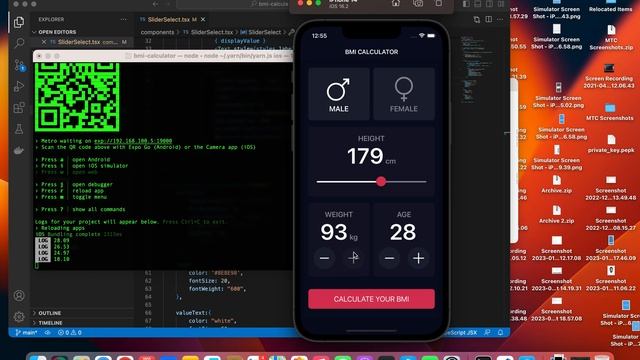Click the height slider track right end
This screenshot has width=640, height=360.
point(425,182)
